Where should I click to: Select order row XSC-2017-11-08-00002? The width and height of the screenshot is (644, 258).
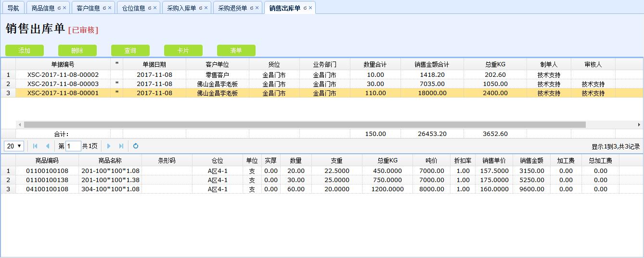[63, 75]
